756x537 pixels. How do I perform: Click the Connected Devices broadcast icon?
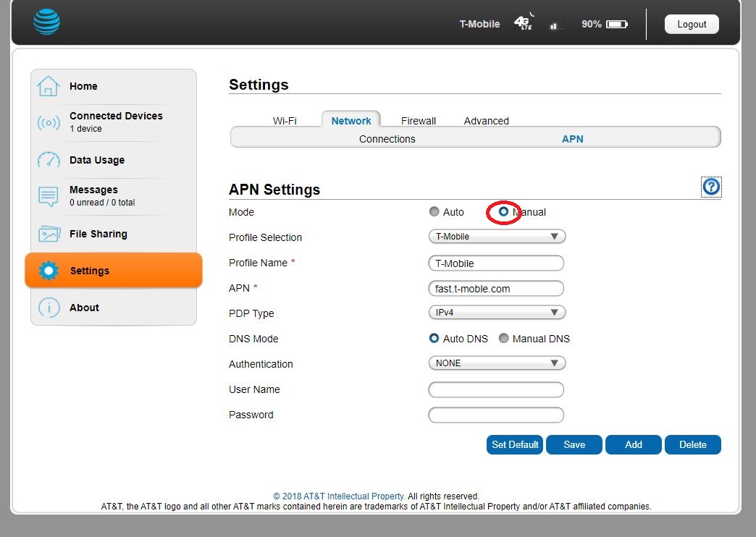[49, 122]
